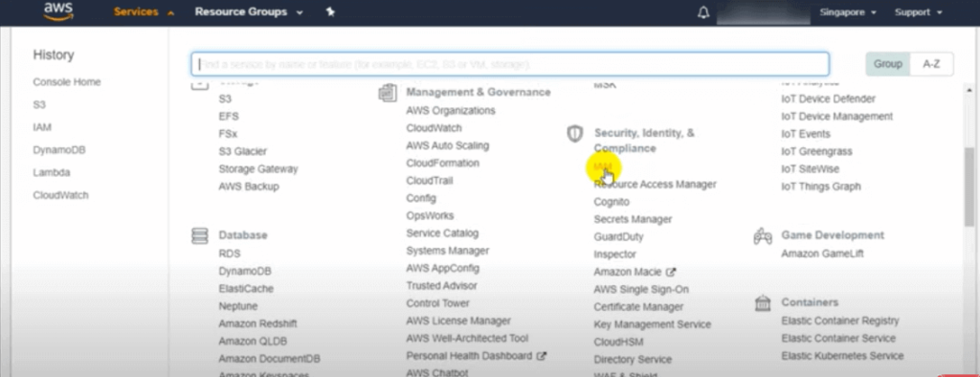980x377 pixels.
Task: Open EFS under Storage
Action: 229,117
